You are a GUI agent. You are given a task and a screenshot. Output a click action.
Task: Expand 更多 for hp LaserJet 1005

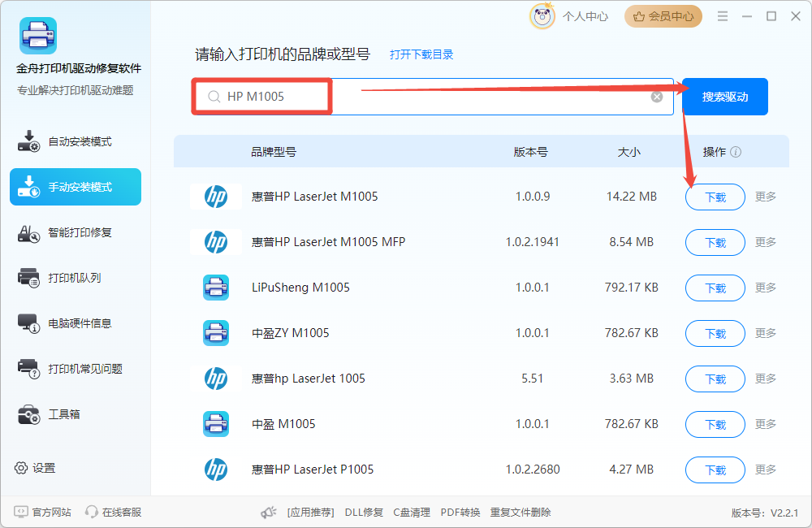click(766, 379)
